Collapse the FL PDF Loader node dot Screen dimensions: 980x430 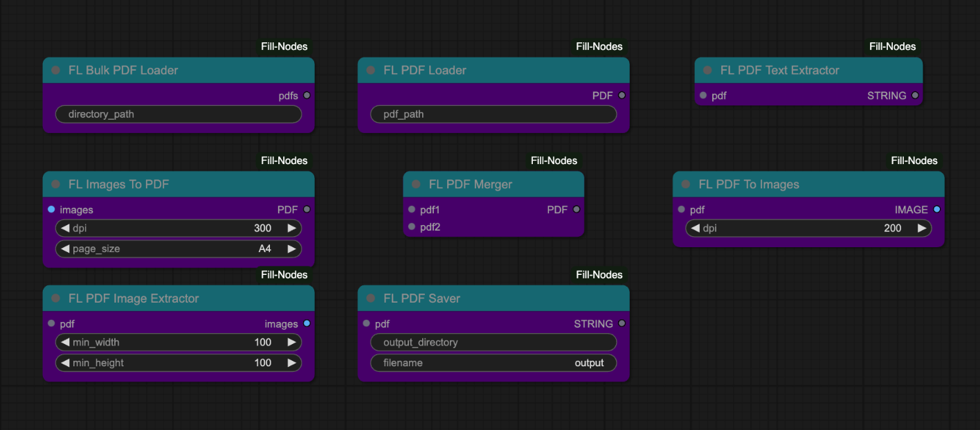tap(370, 71)
